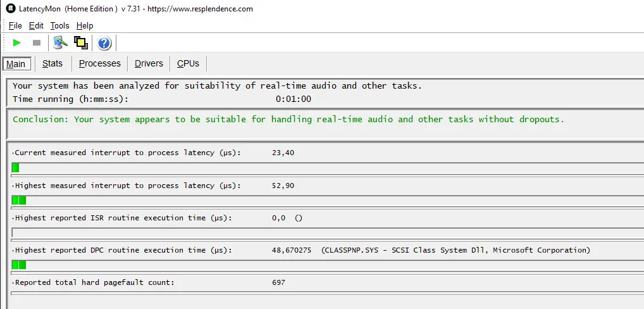Viewport: 644px width, 309px height.
Task: Click the green Conclusion message text
Action: point(288,120)
